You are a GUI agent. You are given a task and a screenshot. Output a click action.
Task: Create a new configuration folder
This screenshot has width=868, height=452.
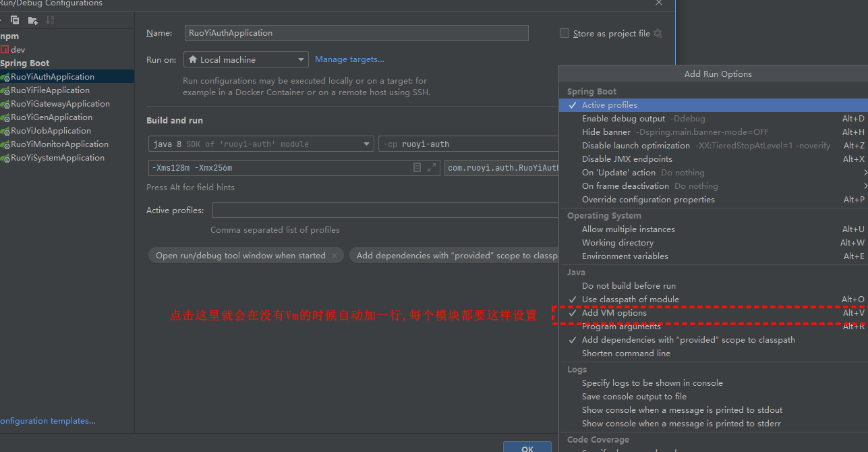pyautogui.click(x=32, y=20)
